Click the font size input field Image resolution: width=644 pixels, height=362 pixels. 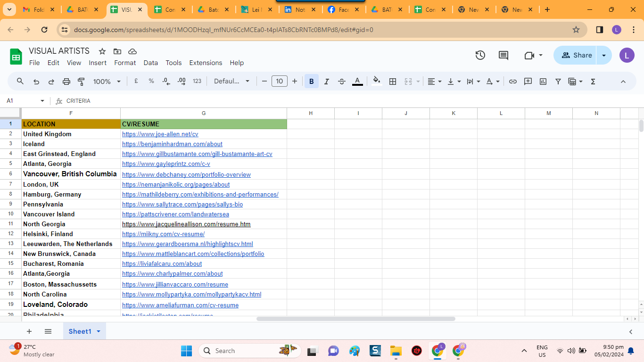click(280, 81)
